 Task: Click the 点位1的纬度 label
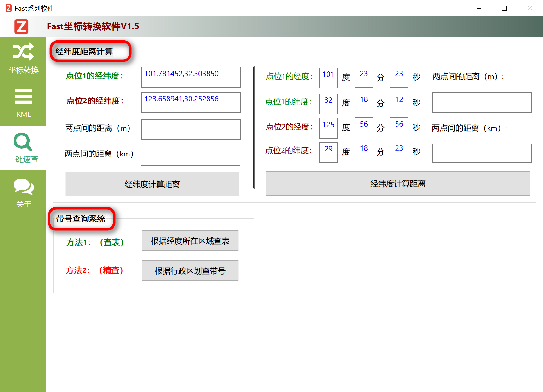click(289, 101)
